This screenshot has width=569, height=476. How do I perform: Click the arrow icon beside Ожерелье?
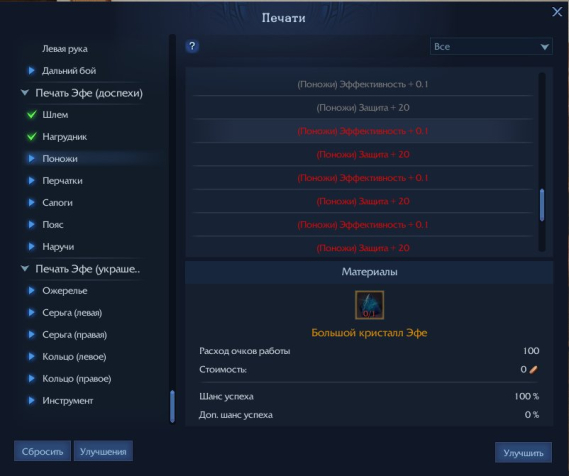click(x=32, y=291)
